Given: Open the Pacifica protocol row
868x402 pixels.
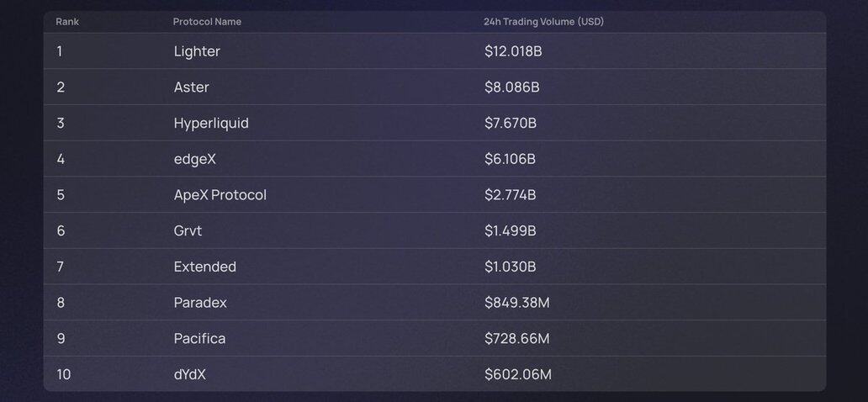Looking at the screenshot, I should coord(199,339).
